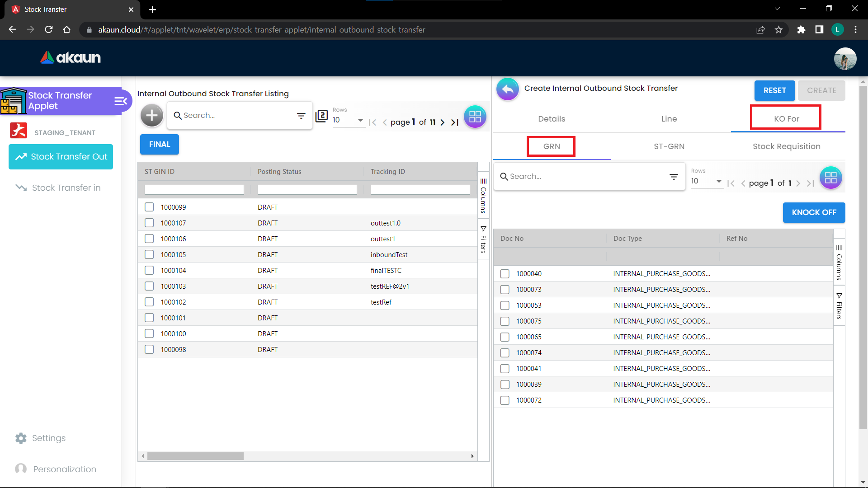Click the blue RESET button
868x488 pixels.
click(x=774, y=90)
